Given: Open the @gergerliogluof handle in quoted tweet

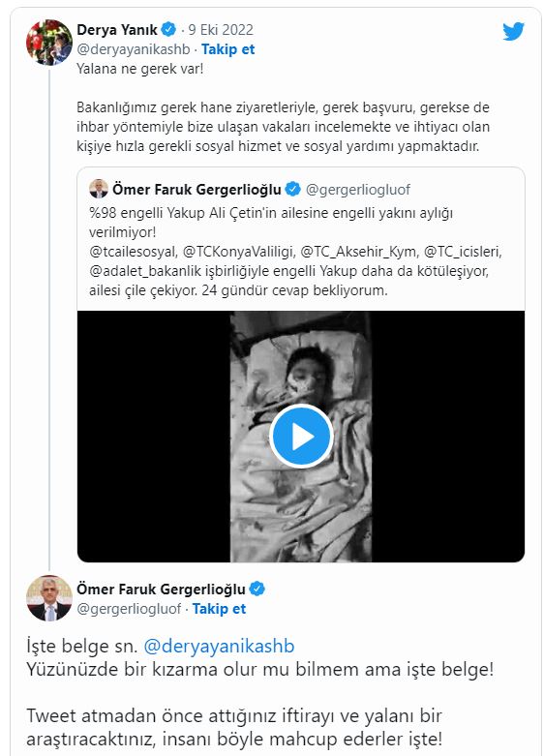Looking at the screenshot, I should (x=358, y=189).
